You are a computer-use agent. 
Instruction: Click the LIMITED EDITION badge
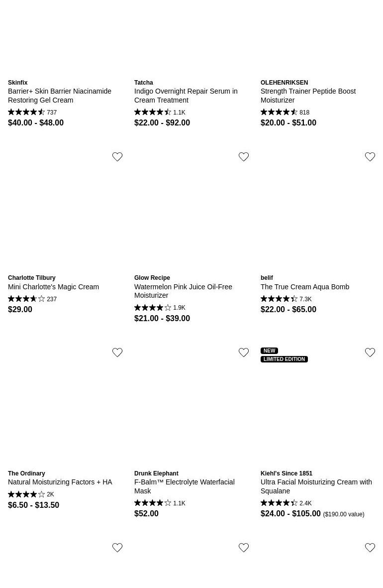tap(284, 359)
